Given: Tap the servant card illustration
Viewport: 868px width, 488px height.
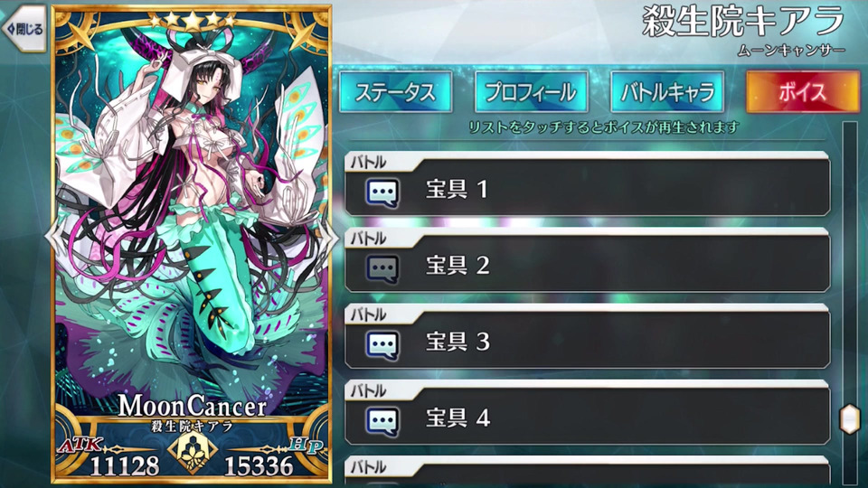Looking at the screenshot, I should [x=192, y=221].
